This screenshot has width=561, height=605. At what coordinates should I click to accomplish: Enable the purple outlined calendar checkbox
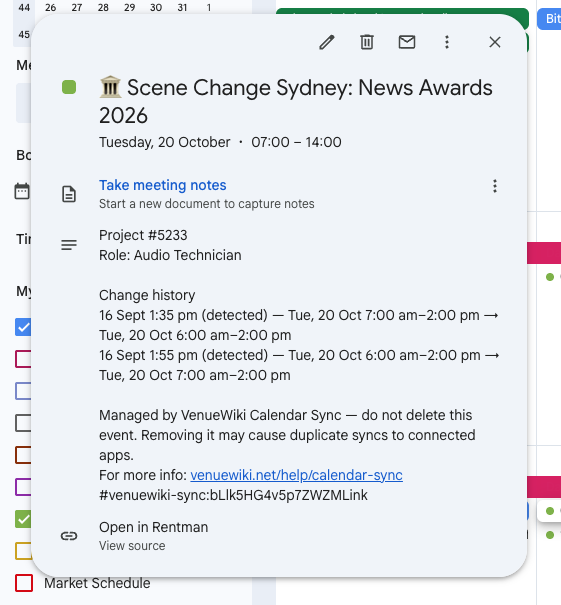tap(23, 487)
